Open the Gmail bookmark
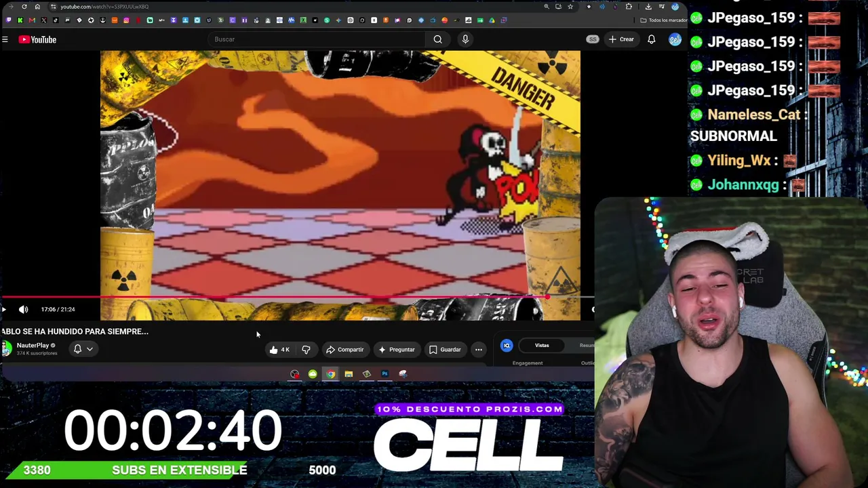Viewport: 868px width, 488px height. [x=32, y=20]
